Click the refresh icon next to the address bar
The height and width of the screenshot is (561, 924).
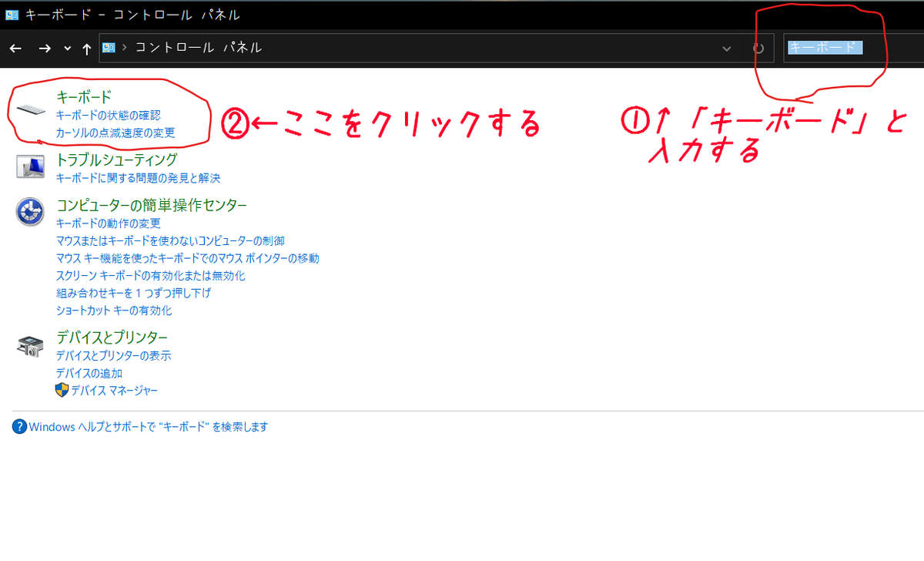point(758,48)
